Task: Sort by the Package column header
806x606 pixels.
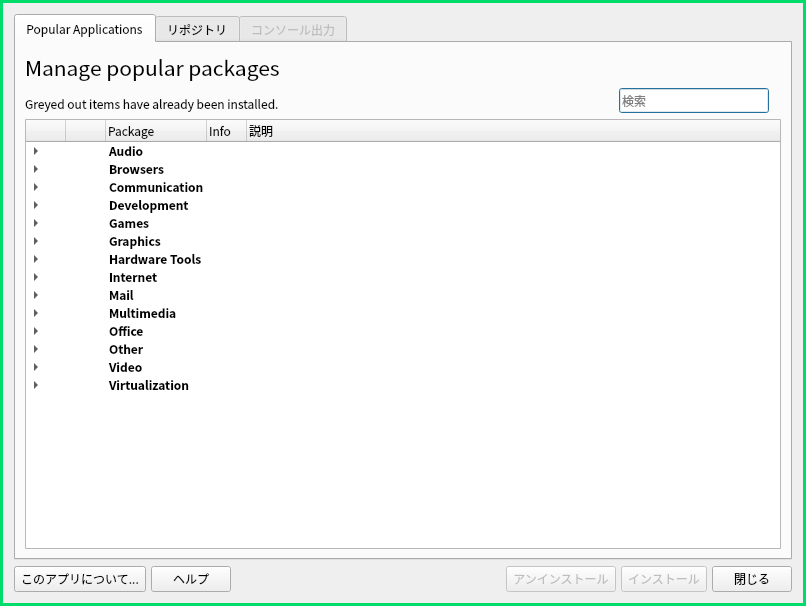Action: click(x=156, y=131)
